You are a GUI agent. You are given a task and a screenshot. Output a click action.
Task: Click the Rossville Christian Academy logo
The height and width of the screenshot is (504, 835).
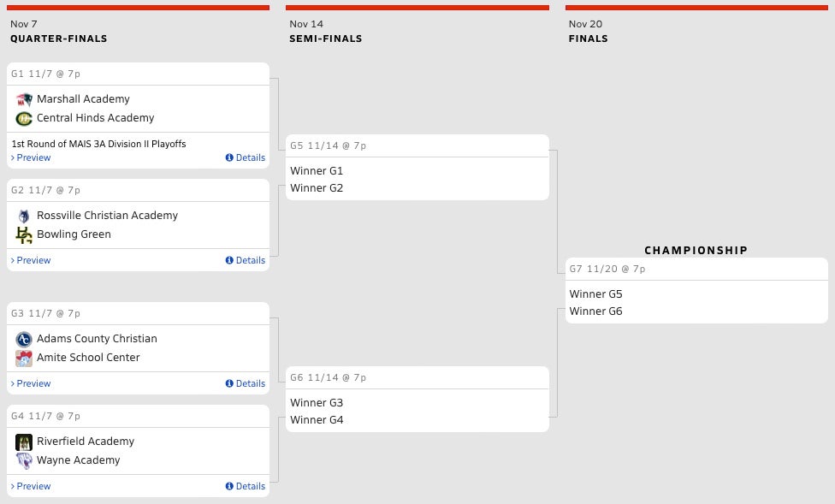(24, 216)
